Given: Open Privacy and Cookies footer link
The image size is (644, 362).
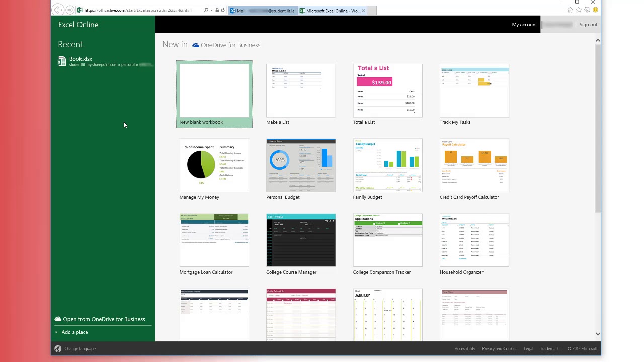Looking at the screenshot, I should tap(500, 349).
